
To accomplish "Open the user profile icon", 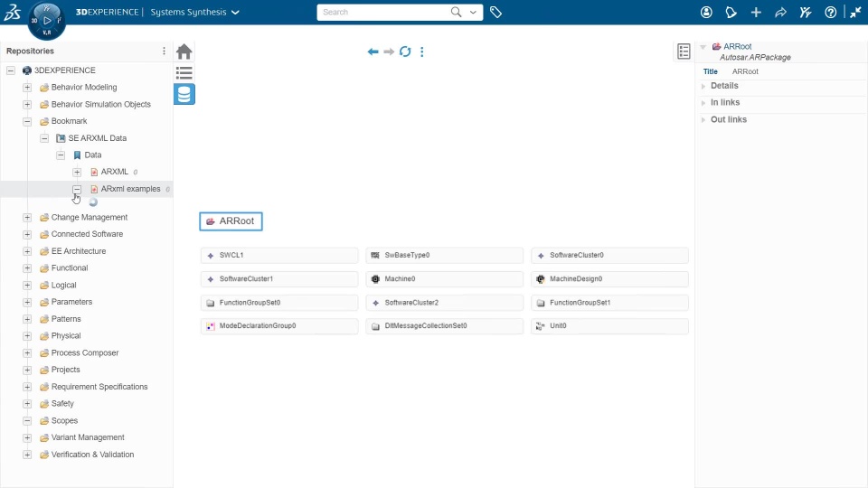I will pyautogui.click(x=706, y=12).
